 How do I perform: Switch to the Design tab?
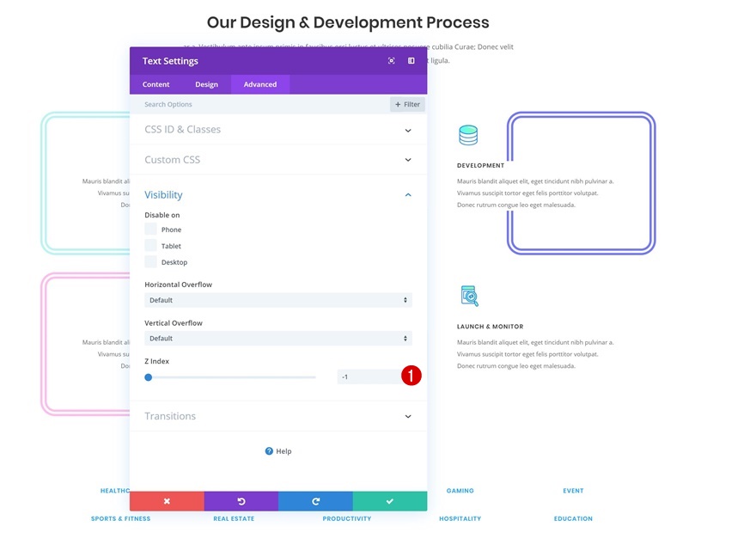pyautogui.click(x=206, y=84)
